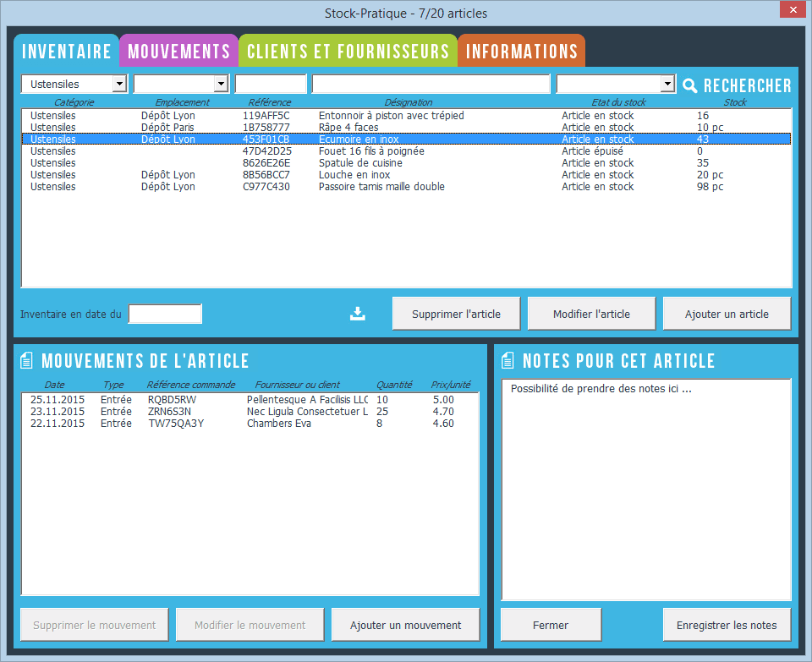Click the Prix/unité column header
Viewport: 812px width, 662px height.
coord(451,385)
